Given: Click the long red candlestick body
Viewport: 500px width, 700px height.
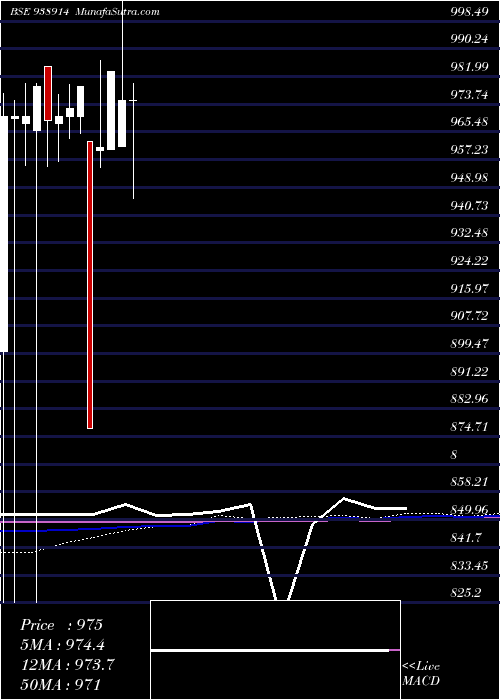Looking at the screenshot, I should click(x=90, y=285).
